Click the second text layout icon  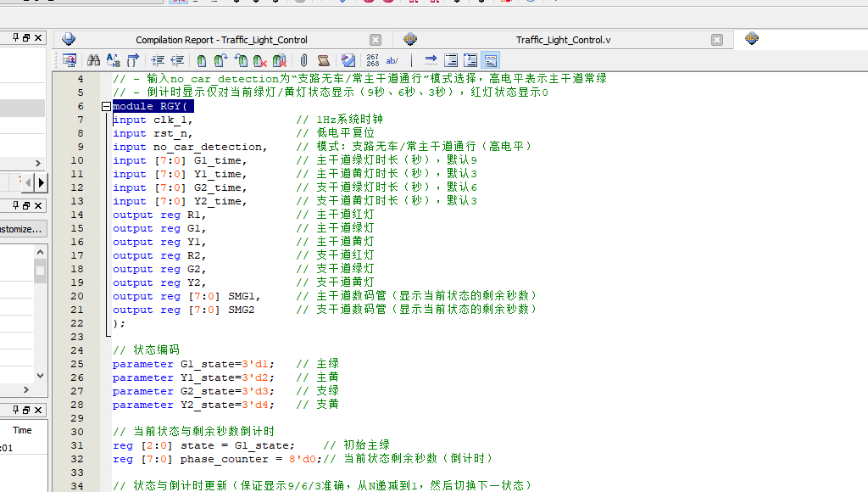[470, 60]
